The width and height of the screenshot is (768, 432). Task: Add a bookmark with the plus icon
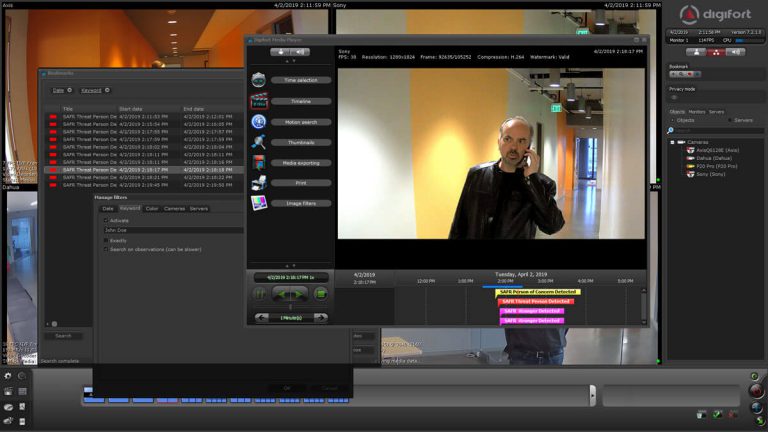pos(673,74)
